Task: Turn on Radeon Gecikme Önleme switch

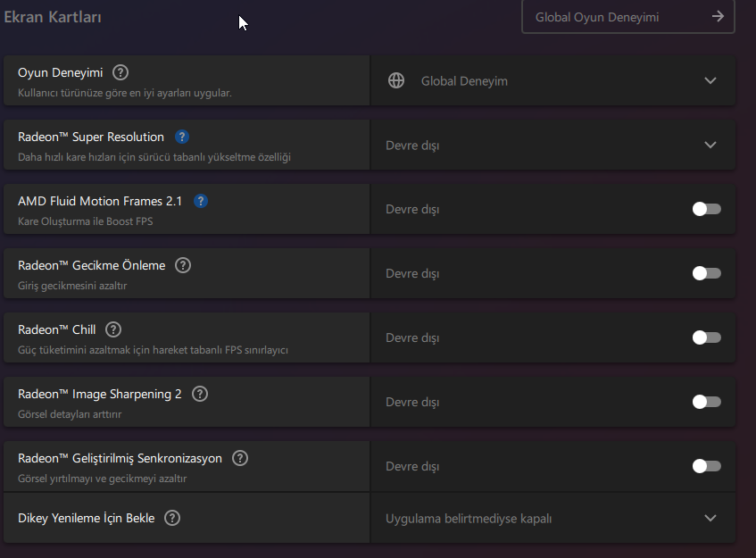Action: 707,273
